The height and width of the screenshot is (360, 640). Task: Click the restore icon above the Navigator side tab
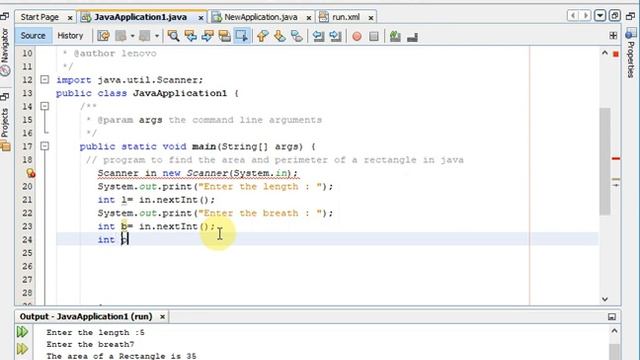point(5,16)
